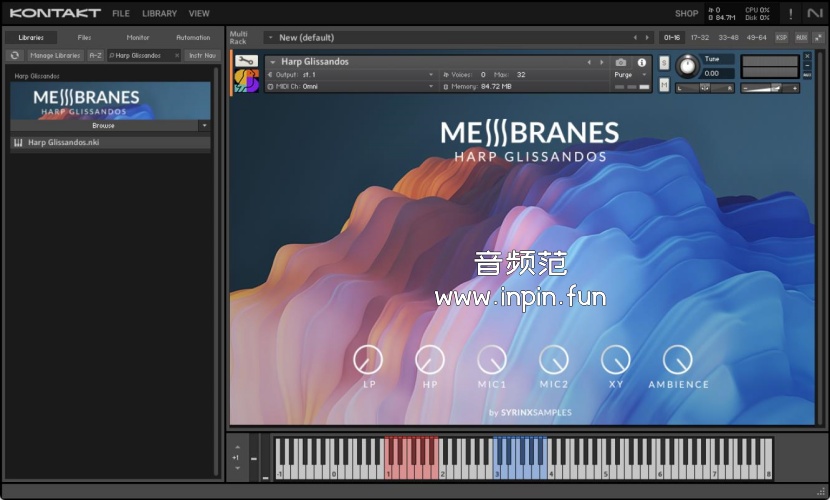Screen dimensions: 830x500
Task: Select Harp Glissandos.nki in the library list
Action: click(63, 143)
